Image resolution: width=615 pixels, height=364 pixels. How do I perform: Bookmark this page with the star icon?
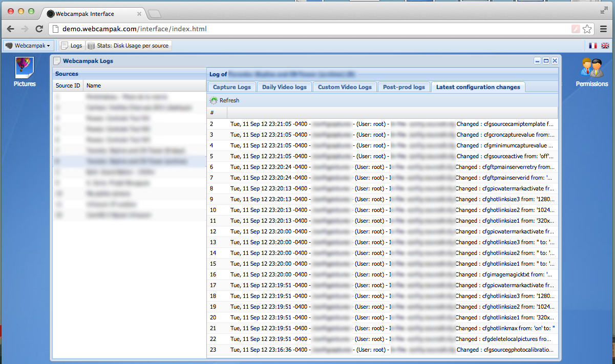point(587,29)
